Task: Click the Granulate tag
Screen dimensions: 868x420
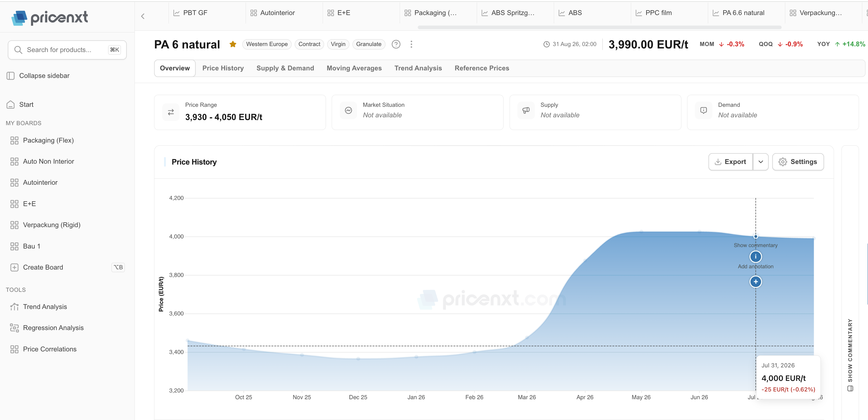Action: coord(369,44)
